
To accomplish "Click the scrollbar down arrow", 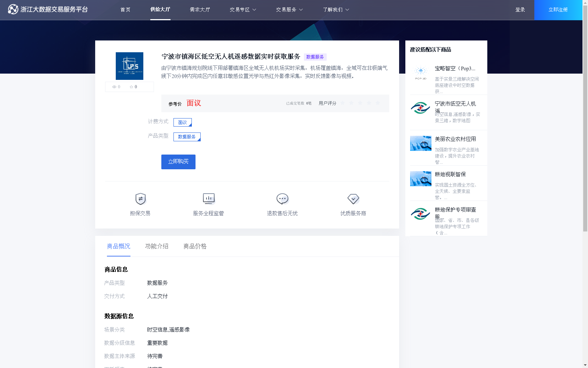I will pos(585,365).
